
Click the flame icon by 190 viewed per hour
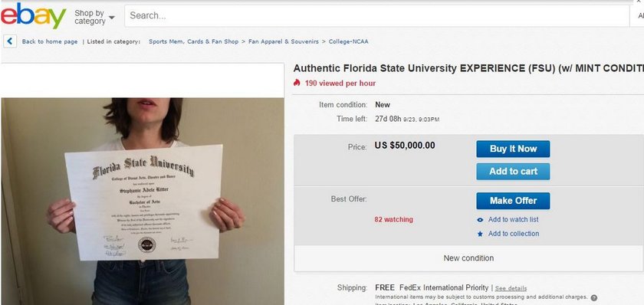[x=297, y=83]
